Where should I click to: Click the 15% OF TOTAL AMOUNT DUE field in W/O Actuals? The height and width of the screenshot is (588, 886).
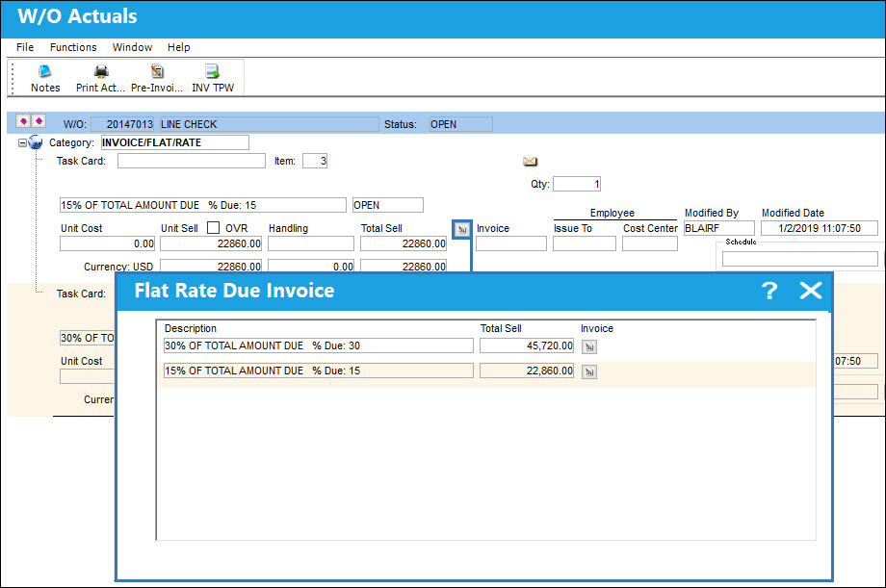203,205
